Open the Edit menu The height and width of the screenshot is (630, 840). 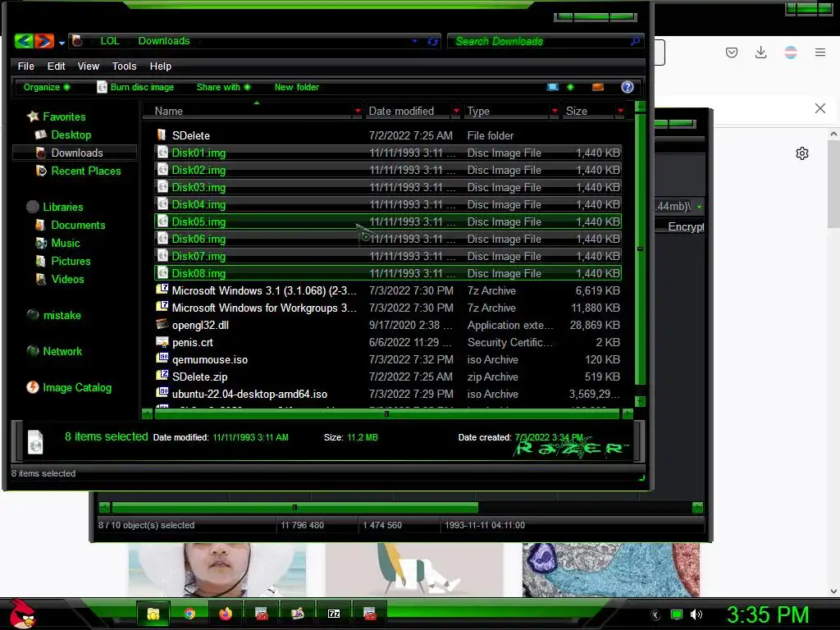(x=56, y=66)
